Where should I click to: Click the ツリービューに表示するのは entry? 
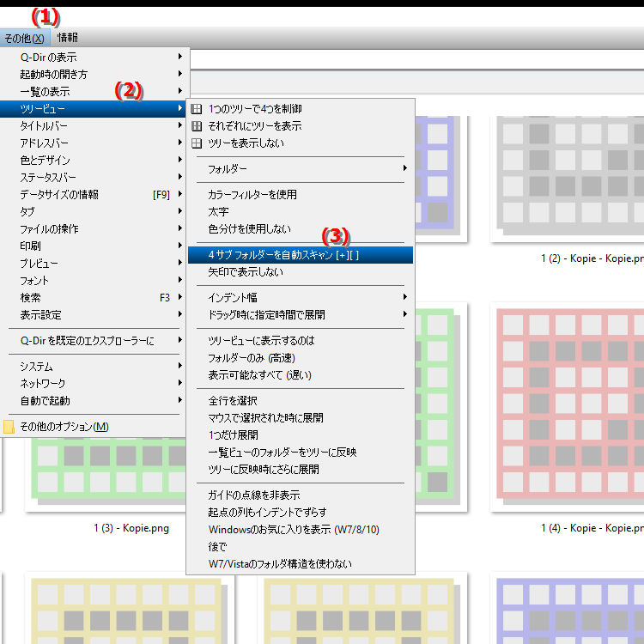click(x=301, y=341)
